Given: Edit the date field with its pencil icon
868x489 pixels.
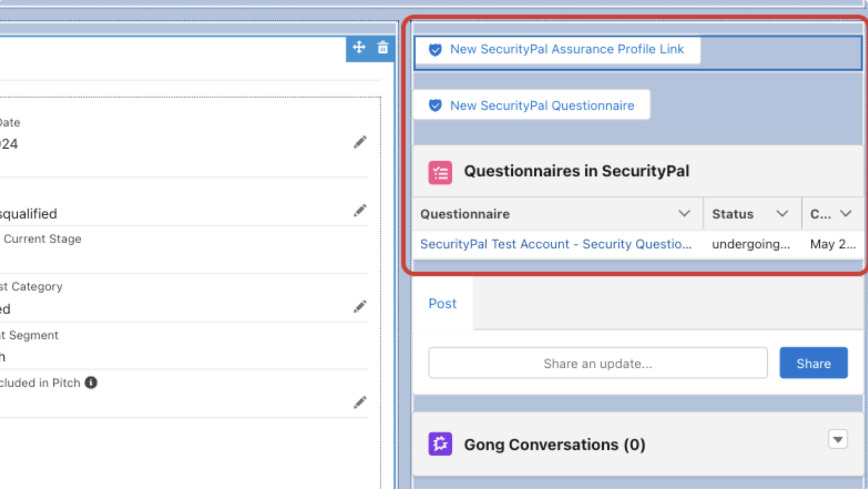Looking at the screenshot, I should click(360, 142).
